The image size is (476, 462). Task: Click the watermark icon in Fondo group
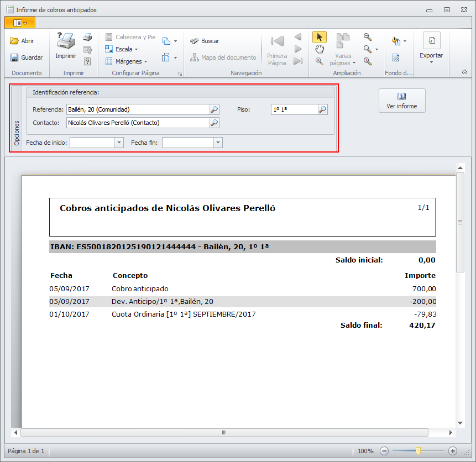pos(396,57)
